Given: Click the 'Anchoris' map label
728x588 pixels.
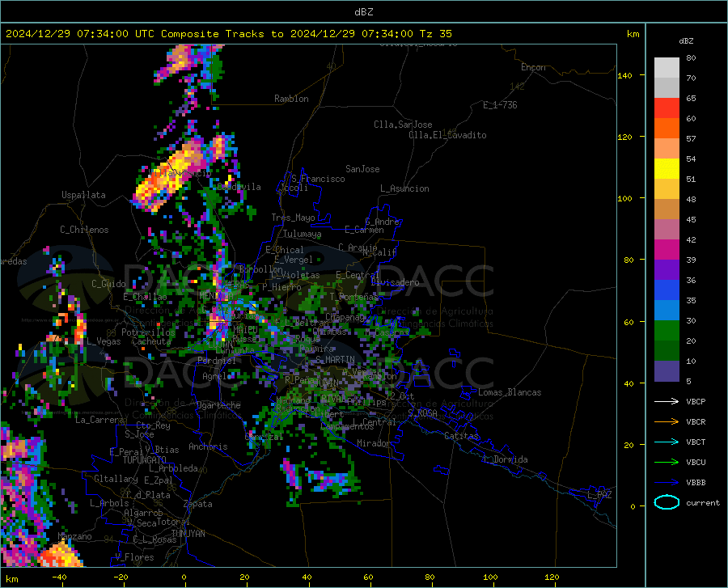Looking at the screenshot, I should point(208,446).
